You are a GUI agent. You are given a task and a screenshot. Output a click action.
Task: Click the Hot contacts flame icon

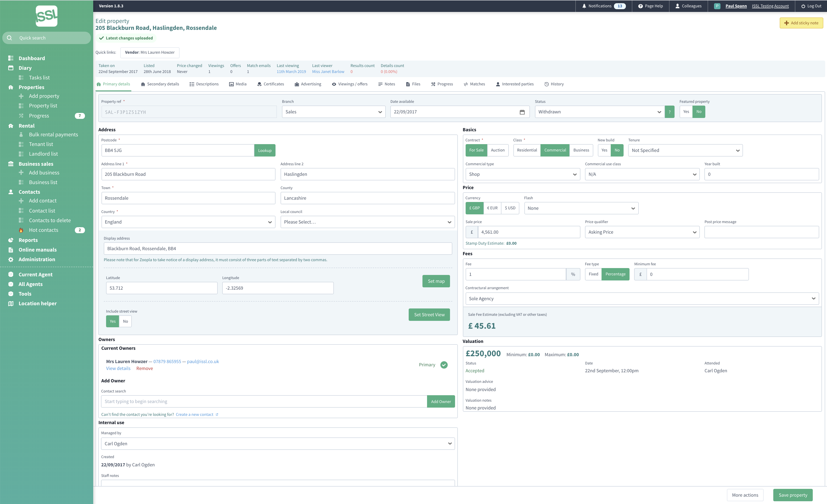(21, 230)
